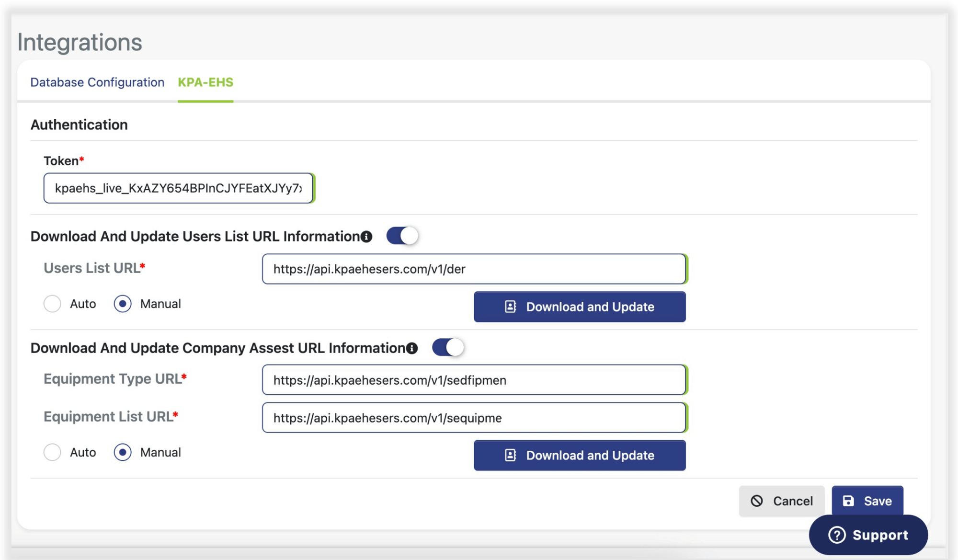Click Download and Update for company assets
Image resolution: width=958 pixels, height=560 pixels.
click(x=580, y=455)
